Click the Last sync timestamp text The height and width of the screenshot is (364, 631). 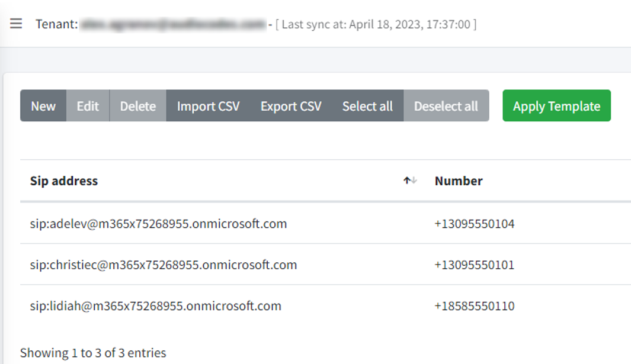tap(376, 24)
